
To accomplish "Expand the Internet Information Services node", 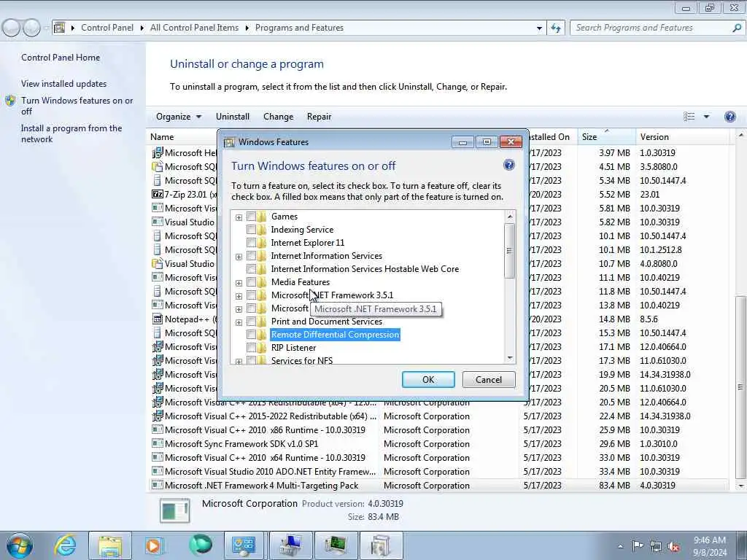I will point(239,257).
